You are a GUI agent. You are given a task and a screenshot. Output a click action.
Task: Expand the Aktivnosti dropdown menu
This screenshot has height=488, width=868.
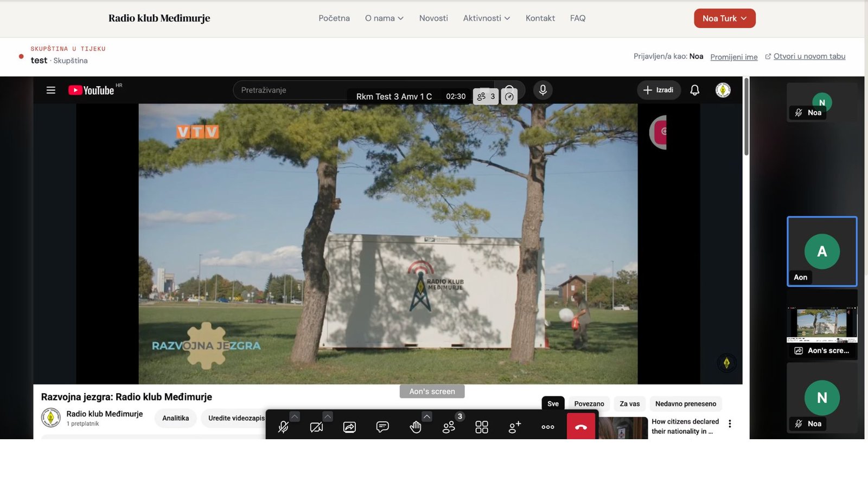[x=487, y=18]
